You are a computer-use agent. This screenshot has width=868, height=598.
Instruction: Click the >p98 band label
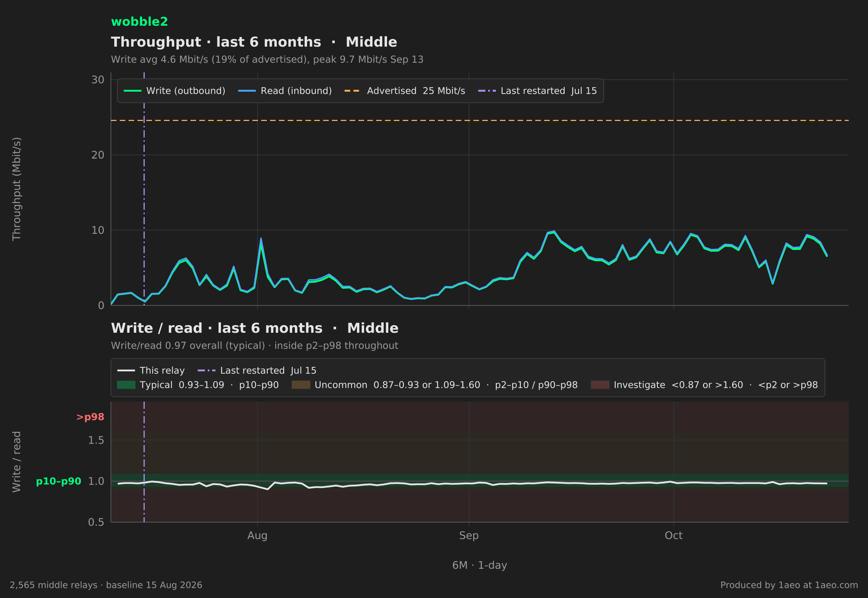pos(90,417)
